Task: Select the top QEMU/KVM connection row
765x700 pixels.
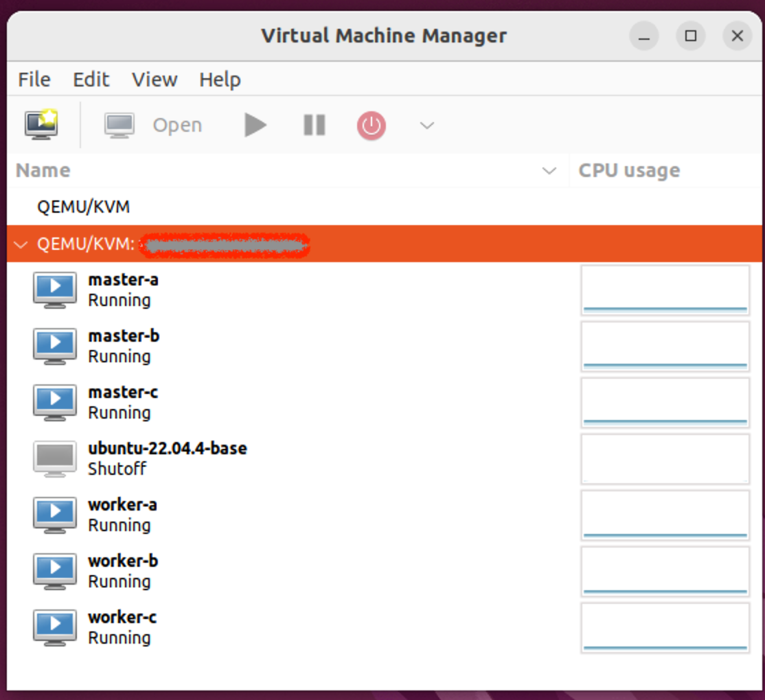Action: coord(385,207)
